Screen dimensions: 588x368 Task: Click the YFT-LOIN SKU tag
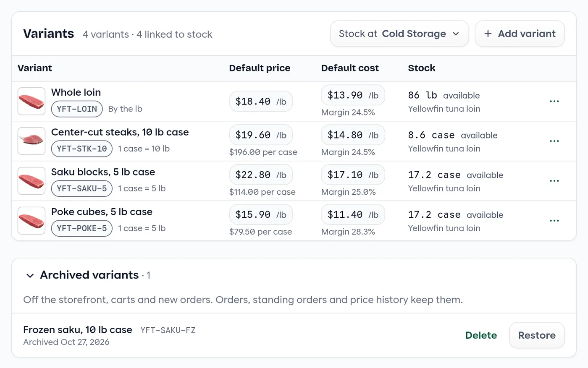coord(77,109)
